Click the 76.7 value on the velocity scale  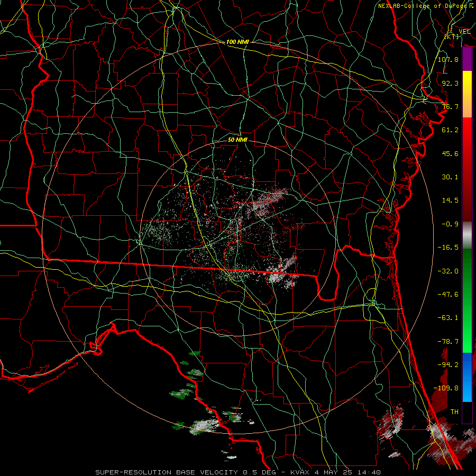[x=450, y=106]
